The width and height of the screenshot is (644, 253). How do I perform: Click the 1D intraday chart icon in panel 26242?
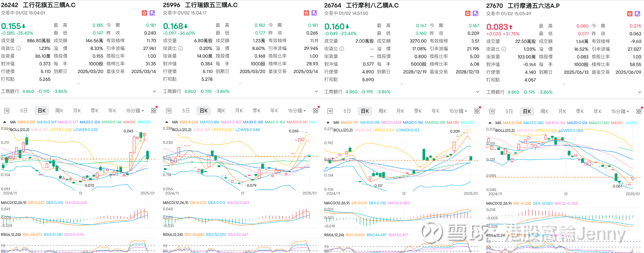click(7, 111)
